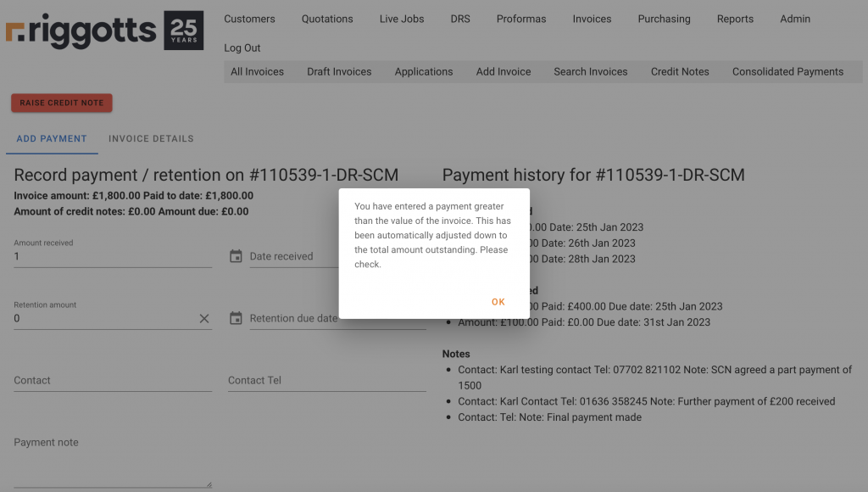Image resolution: width=868 pixels, height=492 pixels.
Task: Open the Date received calendar icon
Action: (x=236, y=256)
